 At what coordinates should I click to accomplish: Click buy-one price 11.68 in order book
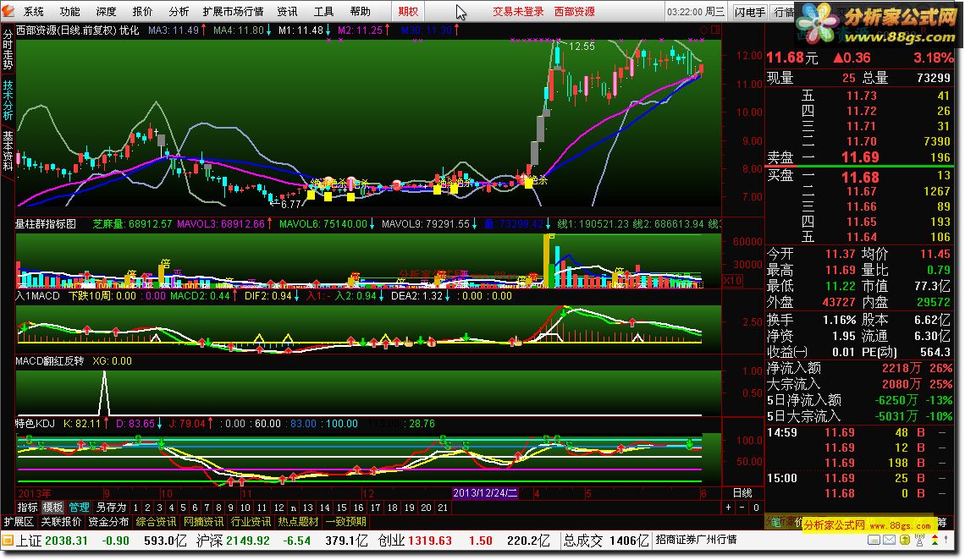(860, 178)
